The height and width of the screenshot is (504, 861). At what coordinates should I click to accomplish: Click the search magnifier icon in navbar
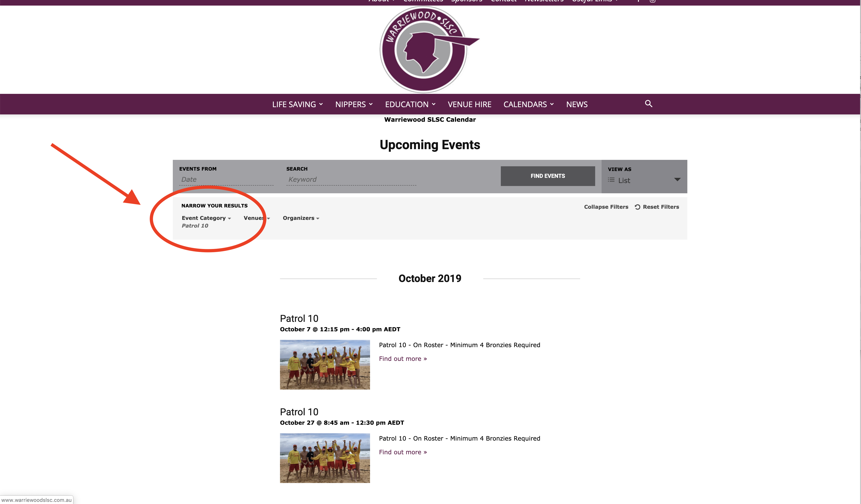[x=649, y=103]
